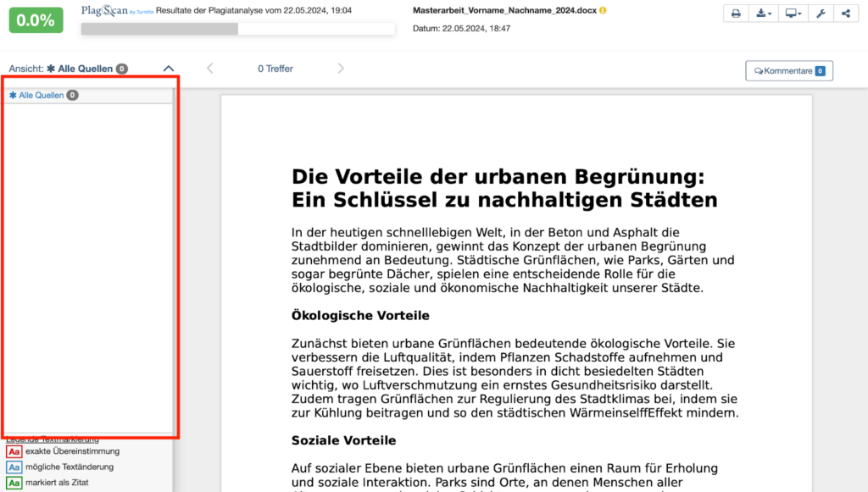Click the print icon button
The width and height of the screenshot is (868, 492).
click(736, 14)
